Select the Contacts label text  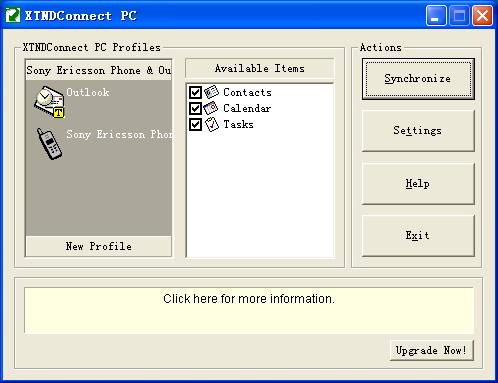pyautogui.click(x=247, y=92)
